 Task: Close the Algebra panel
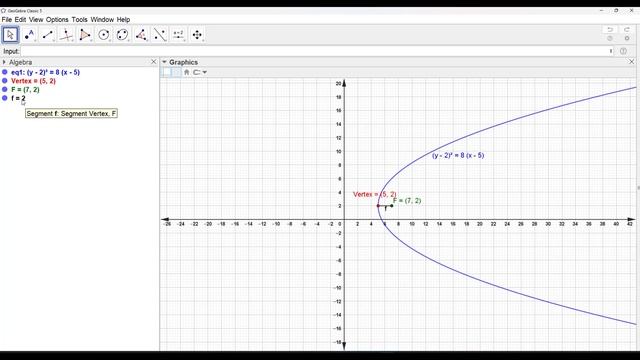[153, 62]
